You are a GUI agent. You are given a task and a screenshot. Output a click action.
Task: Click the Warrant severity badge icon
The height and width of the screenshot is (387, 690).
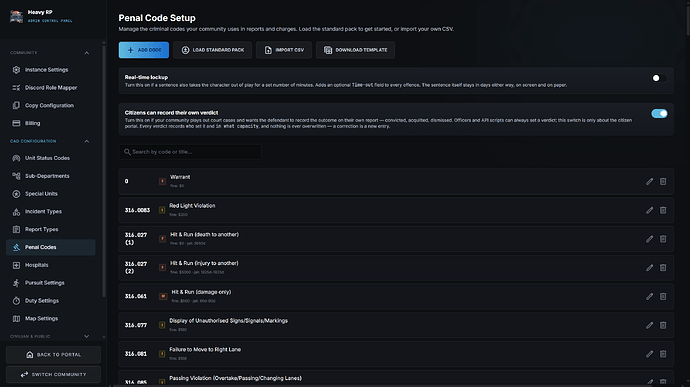[x=162, y=181]
